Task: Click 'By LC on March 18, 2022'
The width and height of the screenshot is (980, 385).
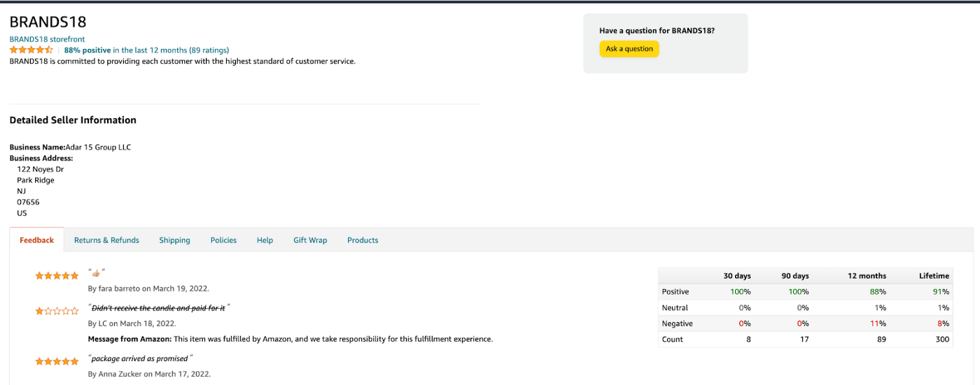Action: coord(132,323)
